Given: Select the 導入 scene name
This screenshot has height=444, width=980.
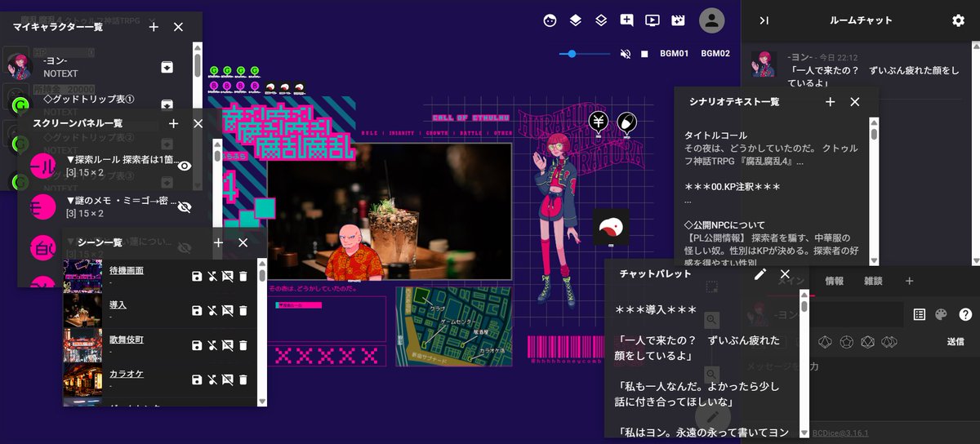Looking at the screenshot, I should click(x=118, y=304).
